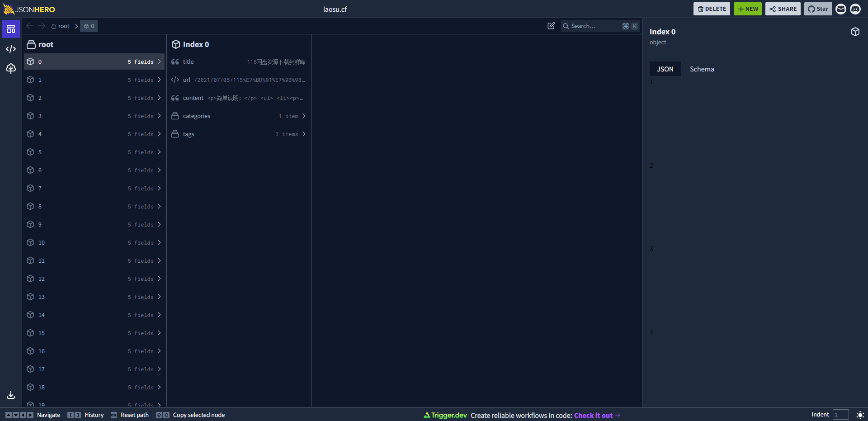868x421 pixels.
Task: Expand item 10 chevron
Action: coord(159,242)
